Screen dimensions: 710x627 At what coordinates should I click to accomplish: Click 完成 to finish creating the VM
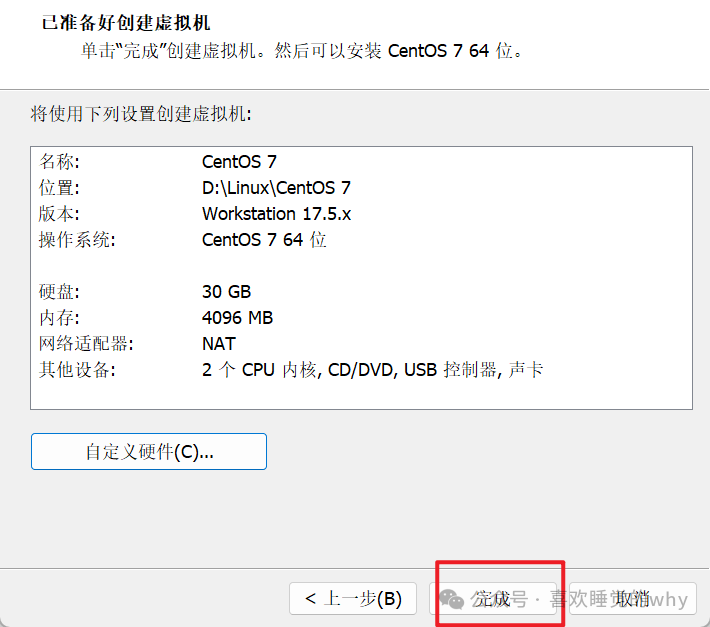[493, 598]
